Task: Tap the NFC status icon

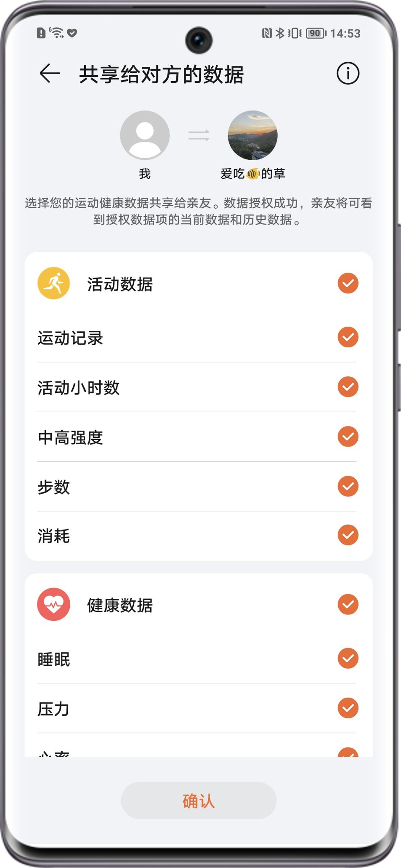Action: 267,33
